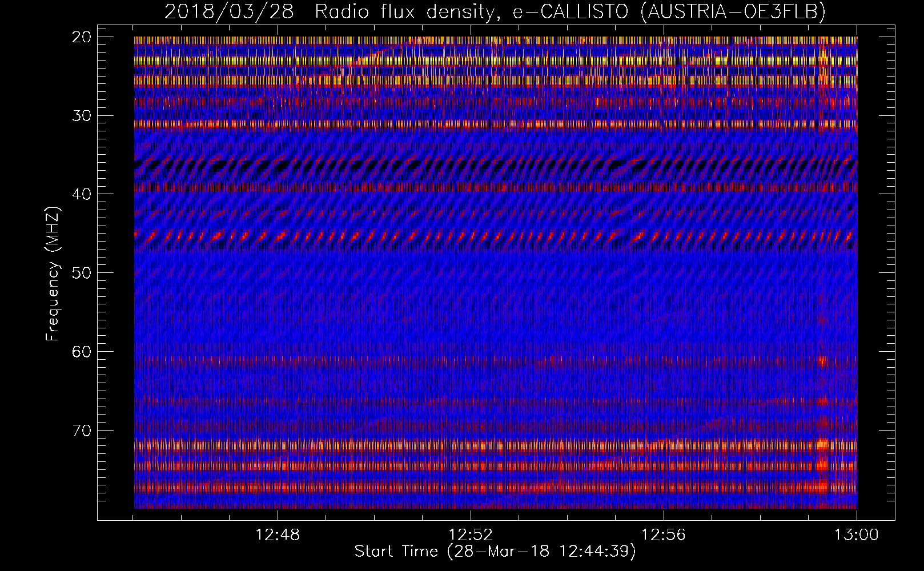Click the 40 MHz frequency tick label
Screen dimensions: 924x571
[82, 194]
